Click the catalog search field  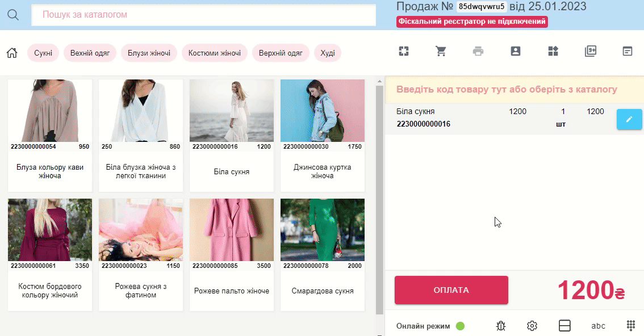[x=204, y=15]
